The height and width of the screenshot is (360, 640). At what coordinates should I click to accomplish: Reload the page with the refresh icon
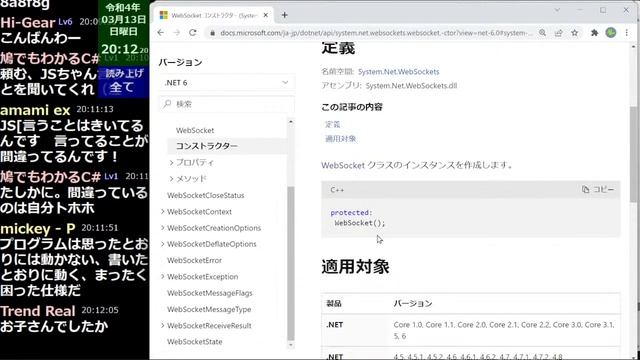(193, 33)
